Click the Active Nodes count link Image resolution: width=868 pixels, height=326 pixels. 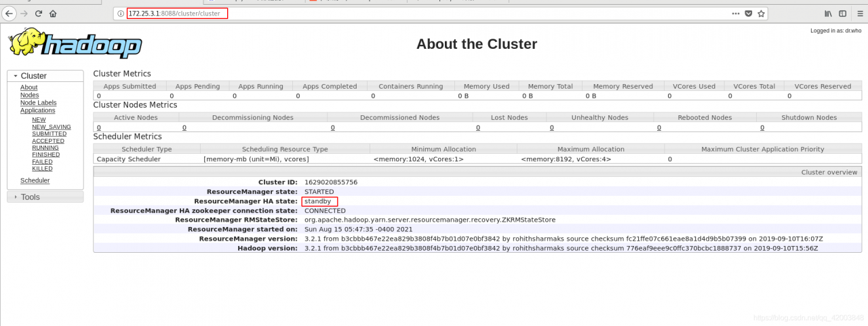(x=99, y=127)
